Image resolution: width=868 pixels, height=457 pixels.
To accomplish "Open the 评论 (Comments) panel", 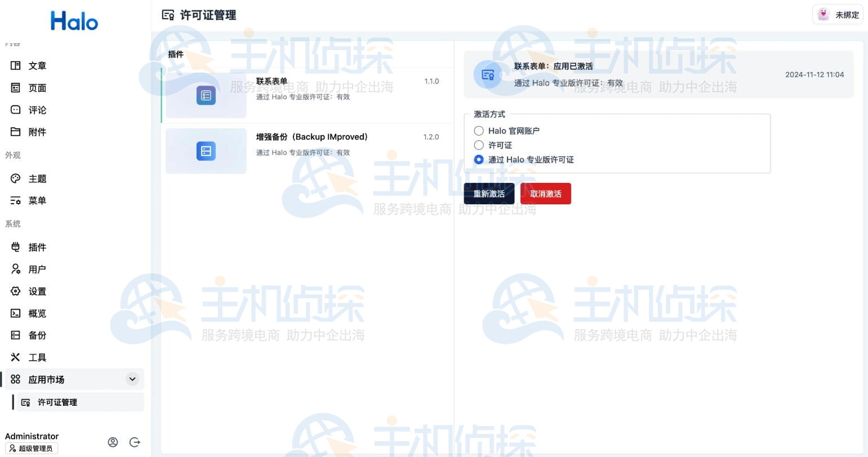I will tap(37, 110).
